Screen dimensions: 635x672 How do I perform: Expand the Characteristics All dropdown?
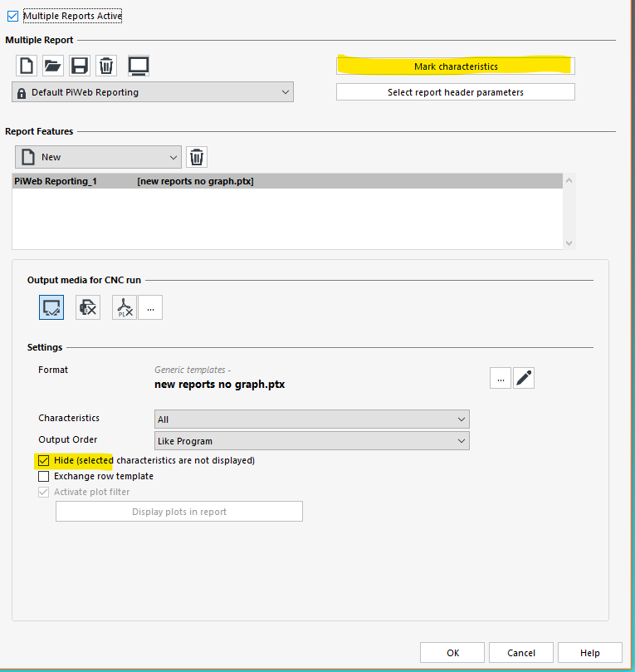pos(311,419)
